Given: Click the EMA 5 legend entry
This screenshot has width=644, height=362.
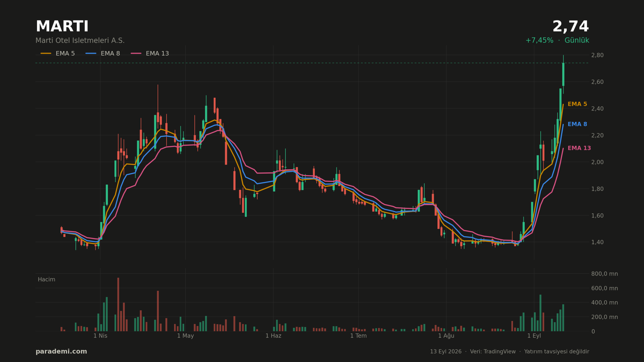Looking at the screenshot, I should click(58, 53).
